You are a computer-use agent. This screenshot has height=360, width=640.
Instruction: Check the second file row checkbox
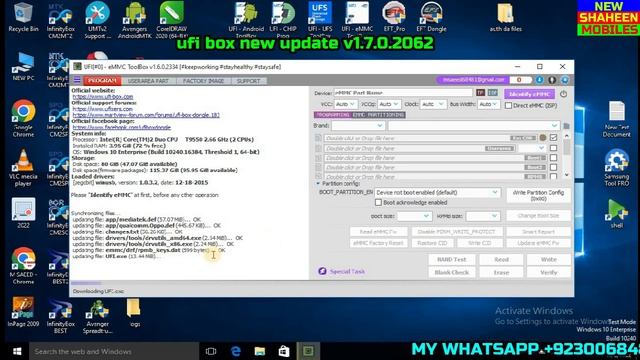pos(553,148)
